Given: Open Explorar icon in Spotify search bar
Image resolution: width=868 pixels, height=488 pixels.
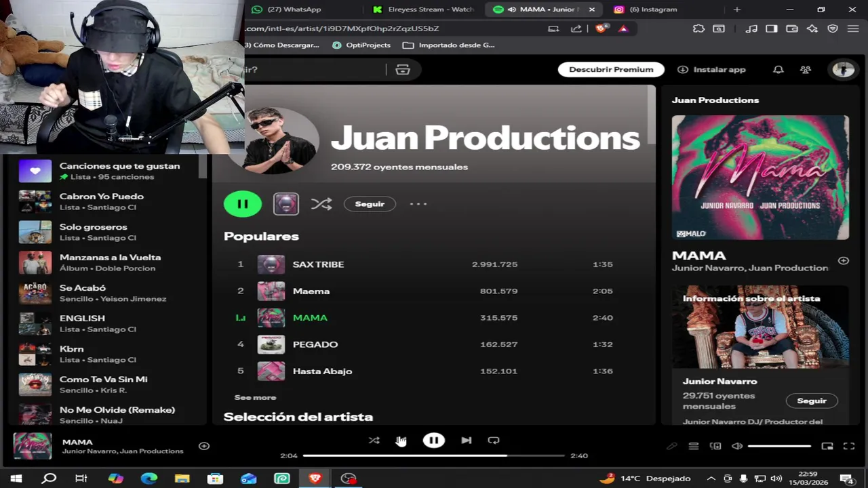Looking at the screenshot, I should 403,70.
